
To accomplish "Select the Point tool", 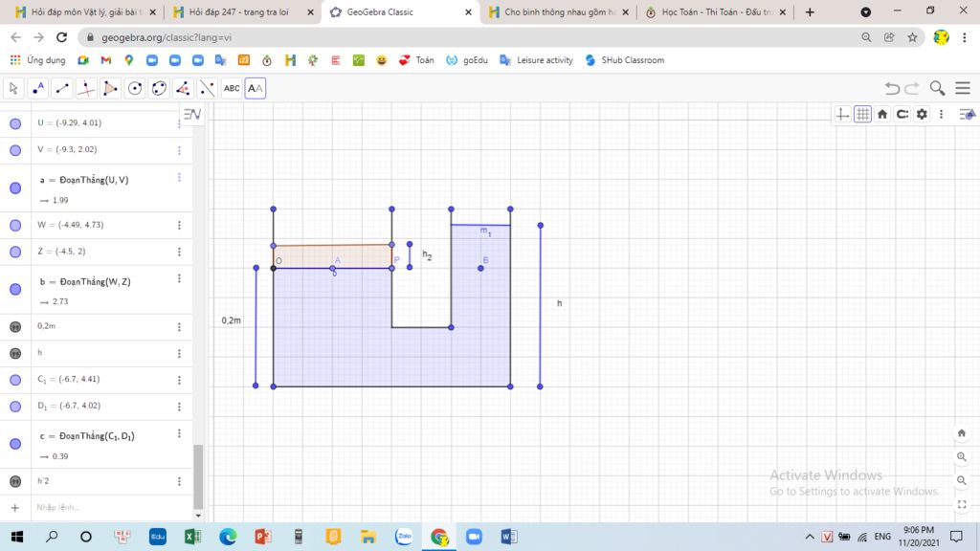I will [x=38, y=88].
